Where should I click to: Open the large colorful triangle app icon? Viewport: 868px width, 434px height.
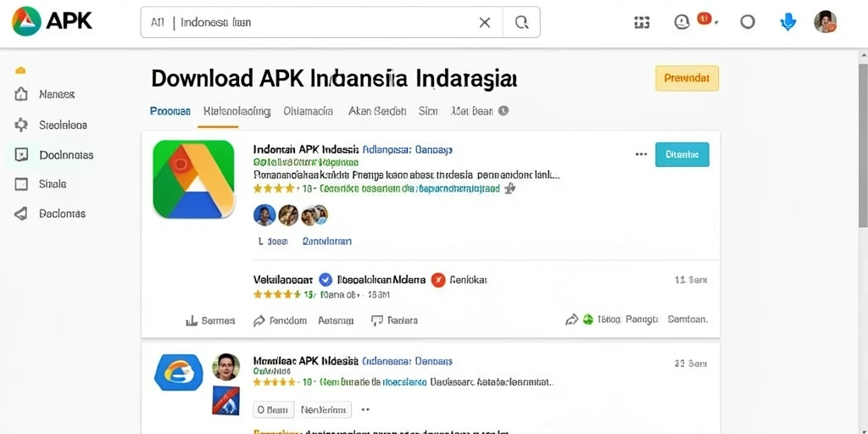pos(194,180)
